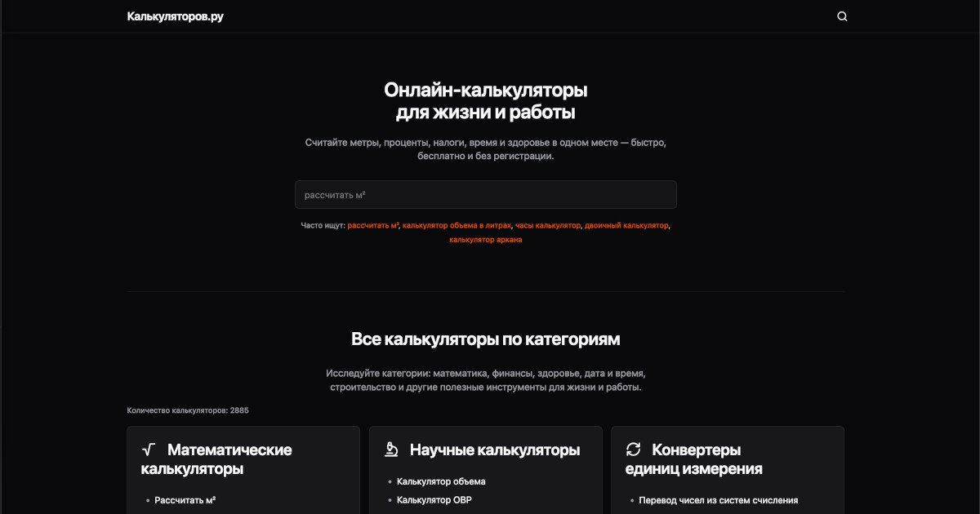
Task: Choose the 'часы калькулятор' suggested search
Action: point(547,225)
